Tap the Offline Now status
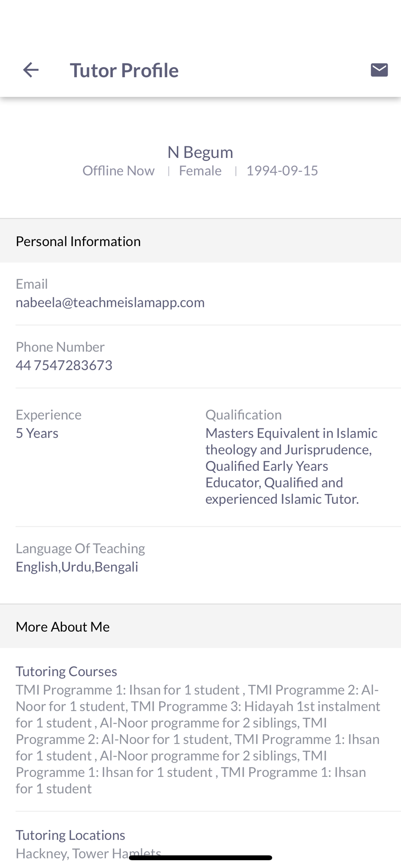 coord(118,171)
